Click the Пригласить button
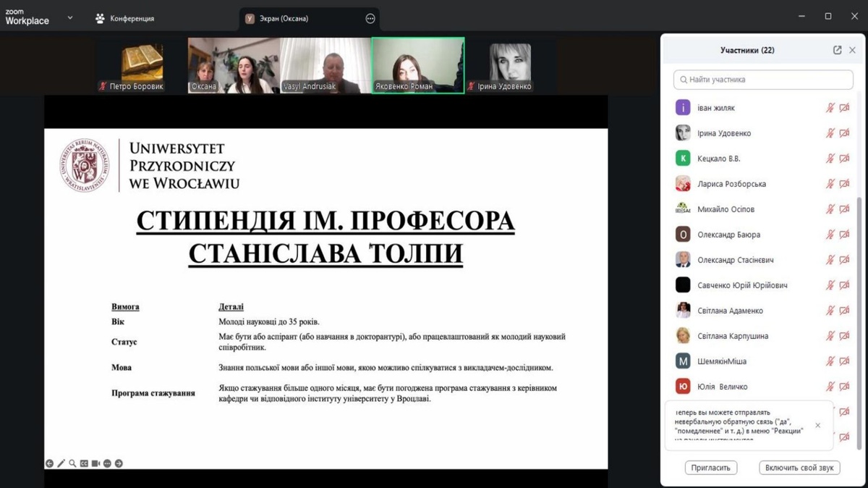The width and height of the screenshot is (868, 488). click(x=710, y=468)
